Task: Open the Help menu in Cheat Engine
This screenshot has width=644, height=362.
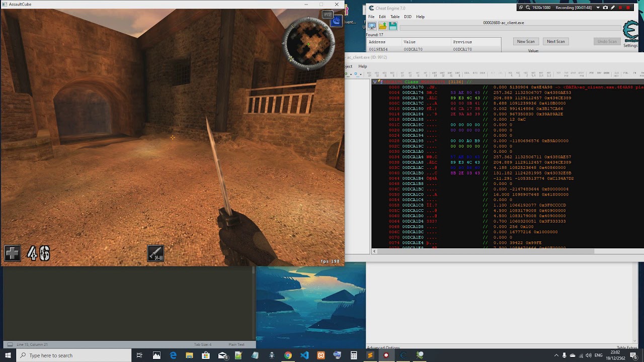Action: 420,17
